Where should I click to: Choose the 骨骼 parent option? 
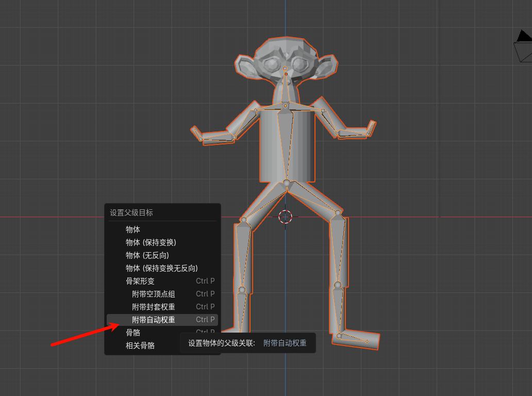click(133, 333)
